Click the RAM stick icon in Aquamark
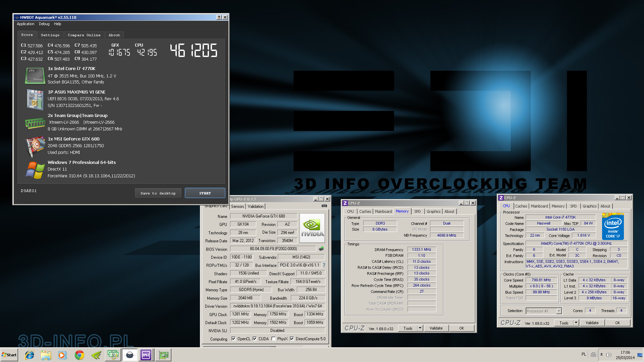Viewport: 644px width, 362px height. coord(35,123)
